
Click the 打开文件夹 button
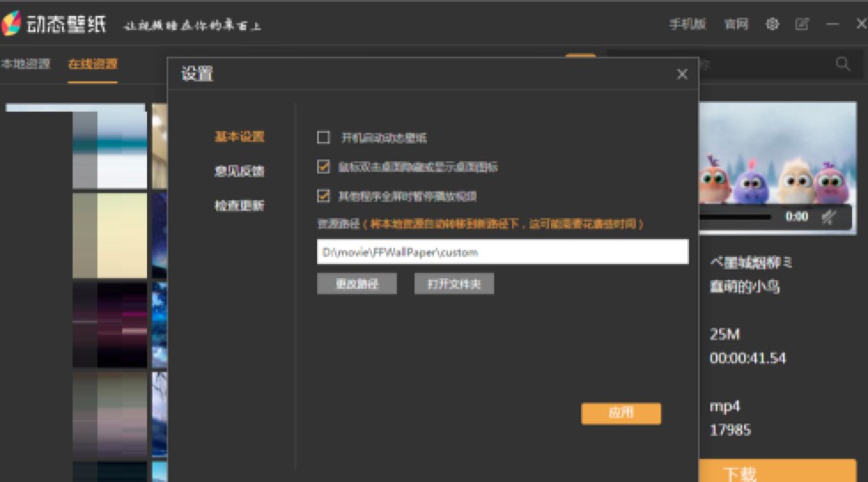pos(453,284)
